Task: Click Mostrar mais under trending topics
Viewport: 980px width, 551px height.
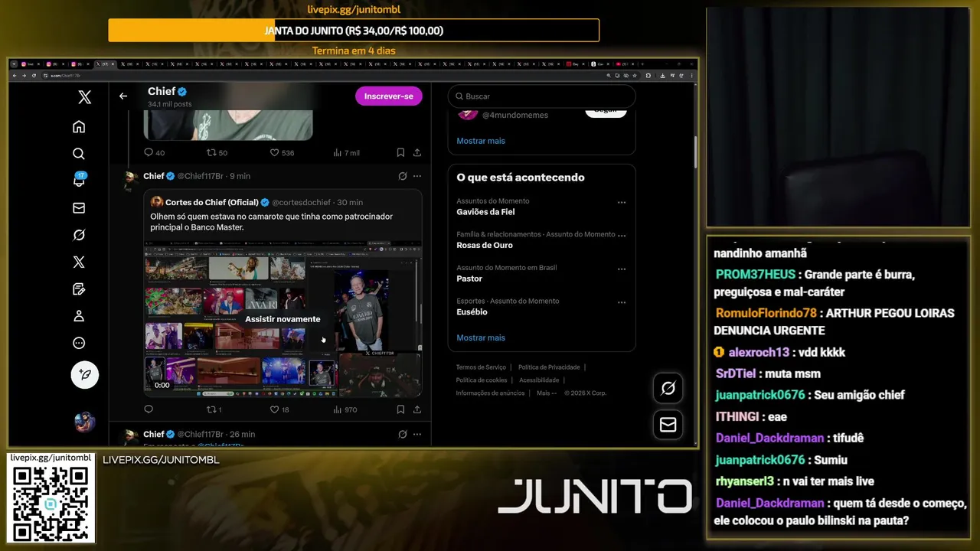Action: (x=481, y=337)
